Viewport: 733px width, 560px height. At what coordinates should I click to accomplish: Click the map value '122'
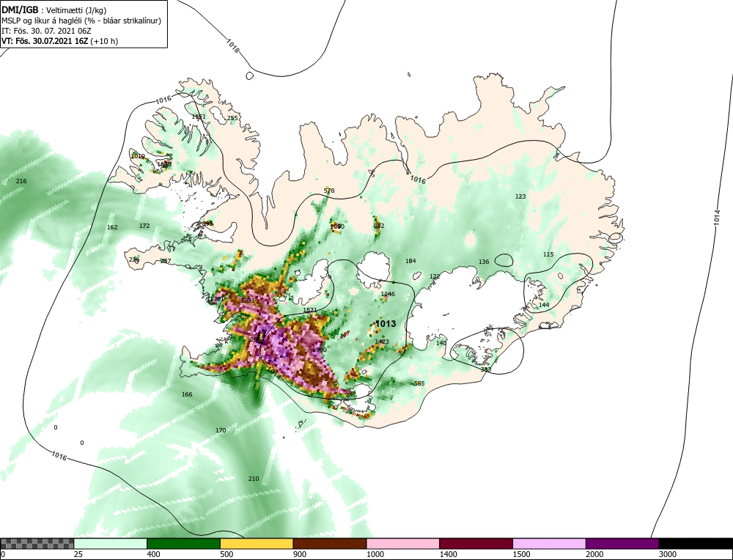point(435,276)
